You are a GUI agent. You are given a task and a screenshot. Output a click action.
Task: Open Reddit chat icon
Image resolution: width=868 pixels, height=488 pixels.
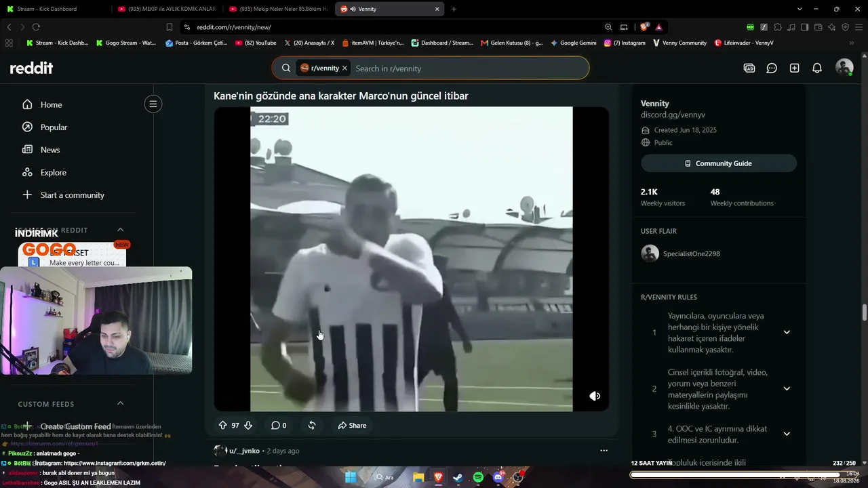pyautogui.click(x=772, y=68)
